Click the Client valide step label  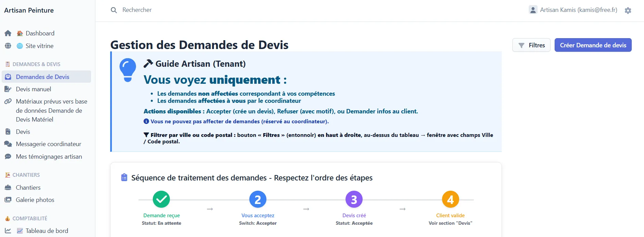click(x=451, y=216)
